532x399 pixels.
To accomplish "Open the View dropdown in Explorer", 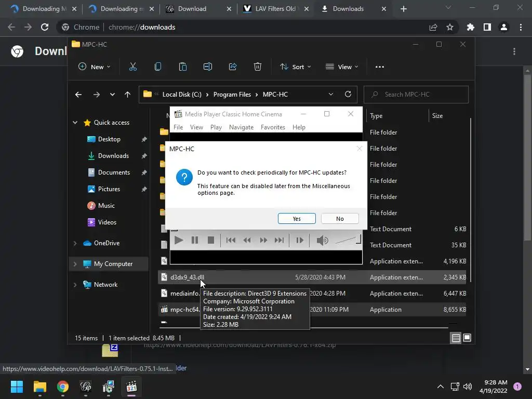I will [x=342, y=67].
